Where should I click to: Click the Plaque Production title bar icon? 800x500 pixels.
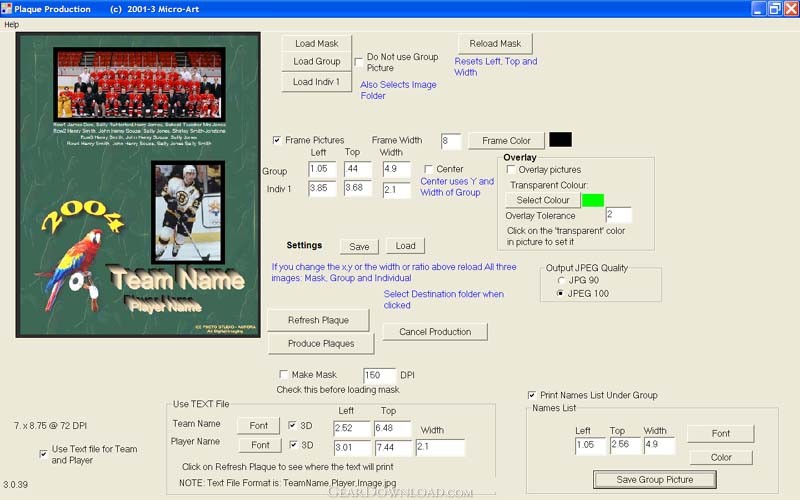coord(7,8)
